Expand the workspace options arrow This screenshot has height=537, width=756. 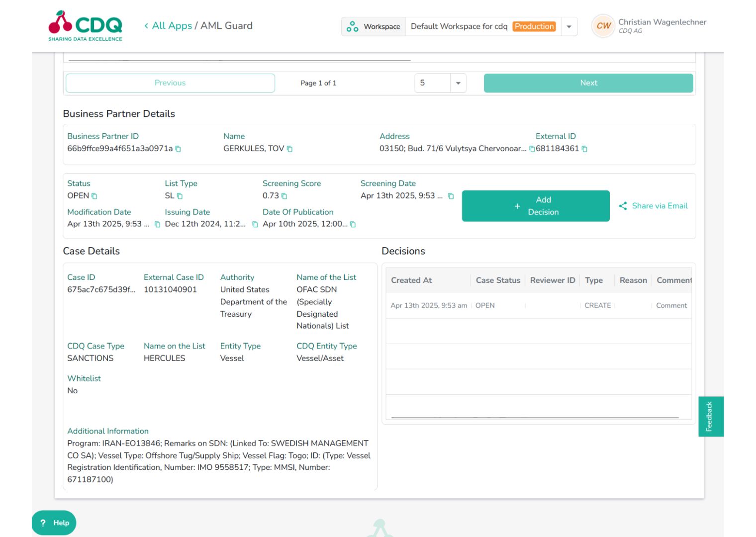pos(568,26)
